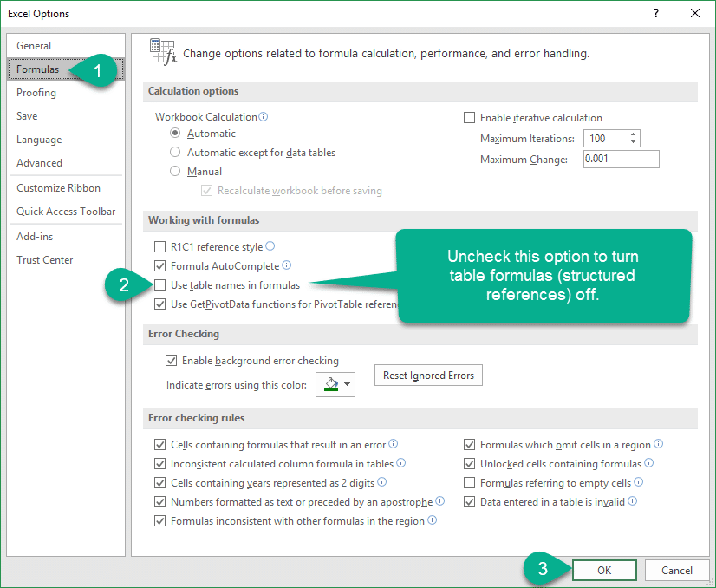Viewport: 716px width, 588px height.
Task: Open the Advanced options category
Action: (x=40, y=163)
